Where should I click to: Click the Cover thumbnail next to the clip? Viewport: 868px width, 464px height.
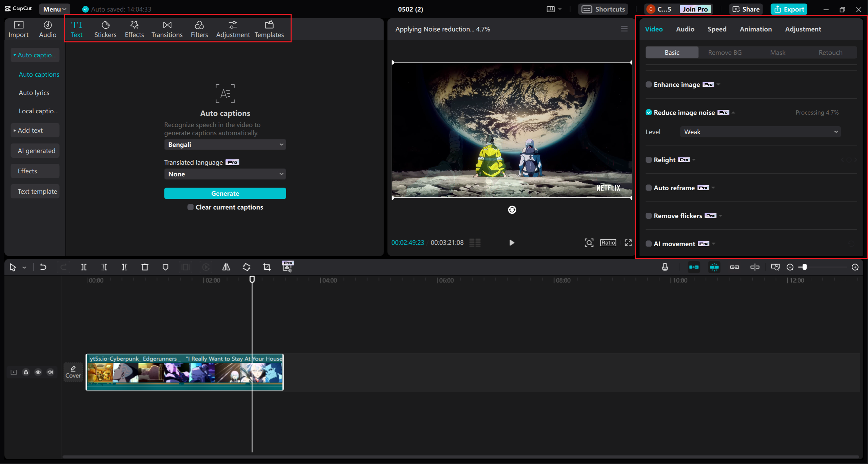tap(73, 372)
